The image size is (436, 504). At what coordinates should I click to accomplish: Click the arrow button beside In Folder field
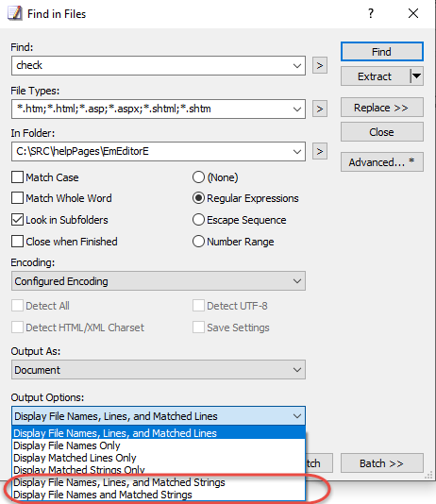pos(320,151)
